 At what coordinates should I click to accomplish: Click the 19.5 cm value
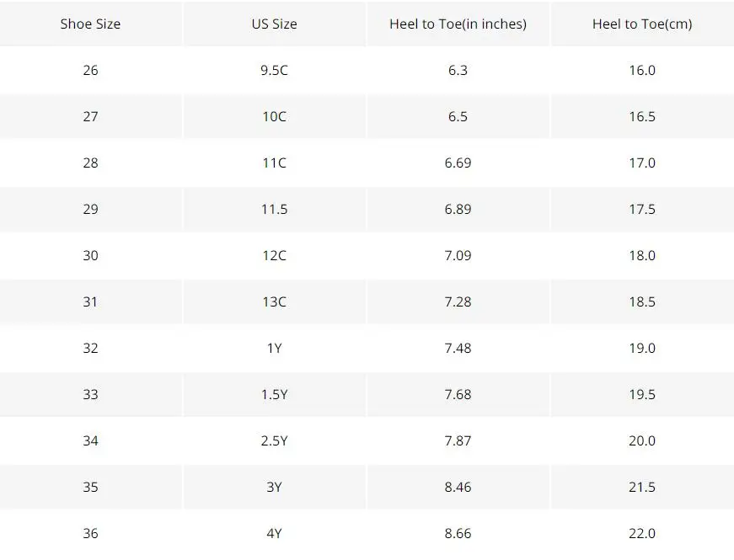point(642,394)
